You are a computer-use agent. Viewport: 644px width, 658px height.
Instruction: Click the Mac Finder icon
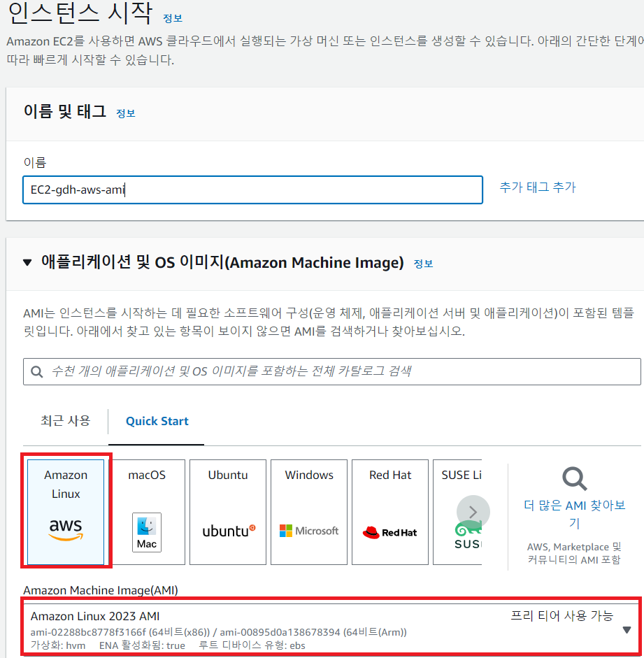click(x=147, y=532)
